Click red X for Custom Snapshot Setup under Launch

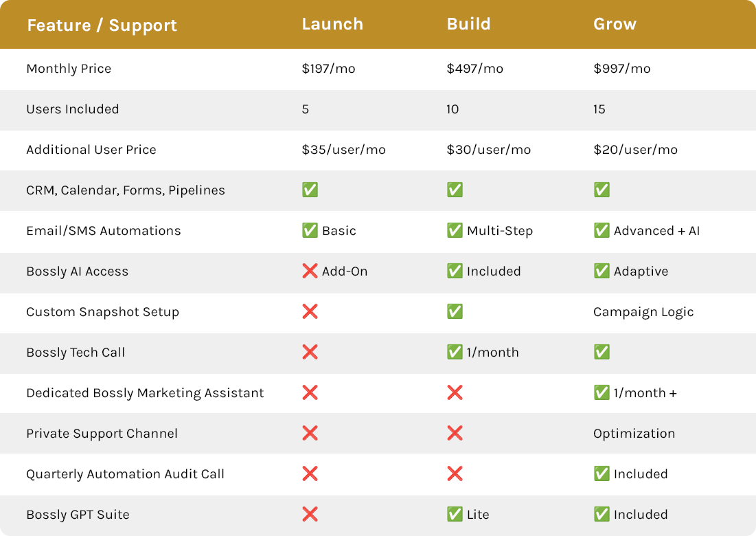click(x=310, y=311)
